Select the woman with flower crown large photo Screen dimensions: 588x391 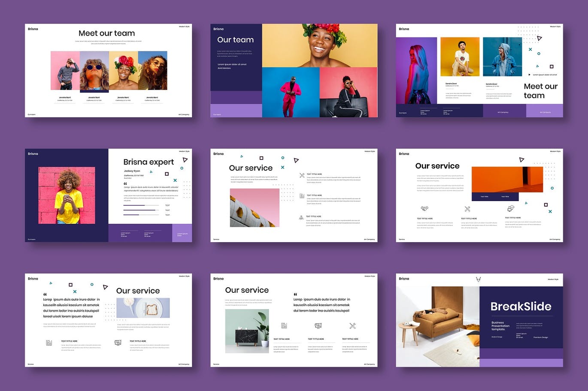tap(320, 45)
